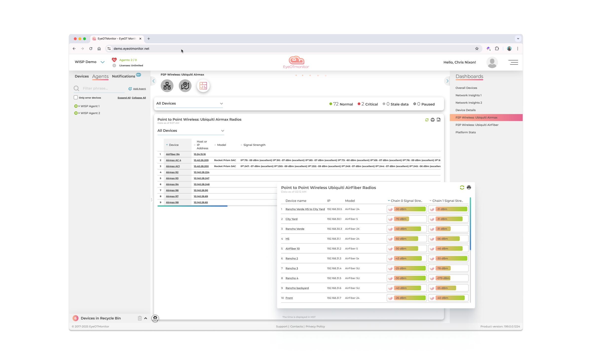Click AirFiber panel vertical scrollbar
The image size is (592, 364).
click(470, 224)
